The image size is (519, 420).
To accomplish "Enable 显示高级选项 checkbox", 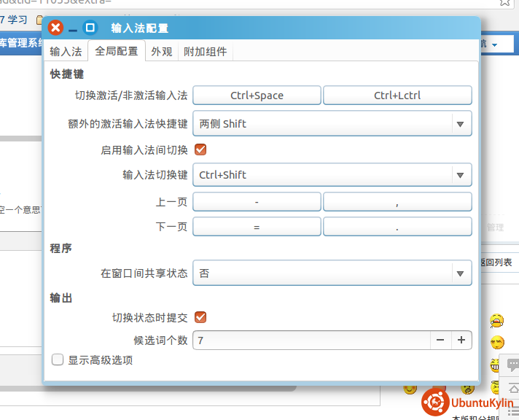I will click(x=58, y=359).
